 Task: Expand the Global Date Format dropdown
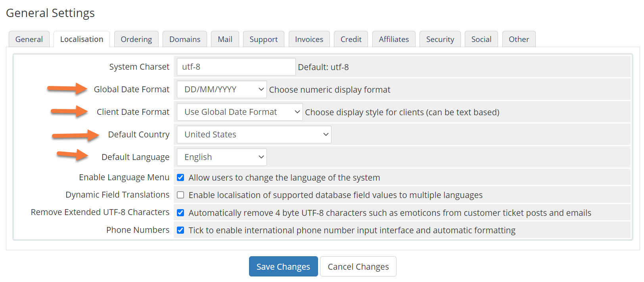[x=222, y=90]
